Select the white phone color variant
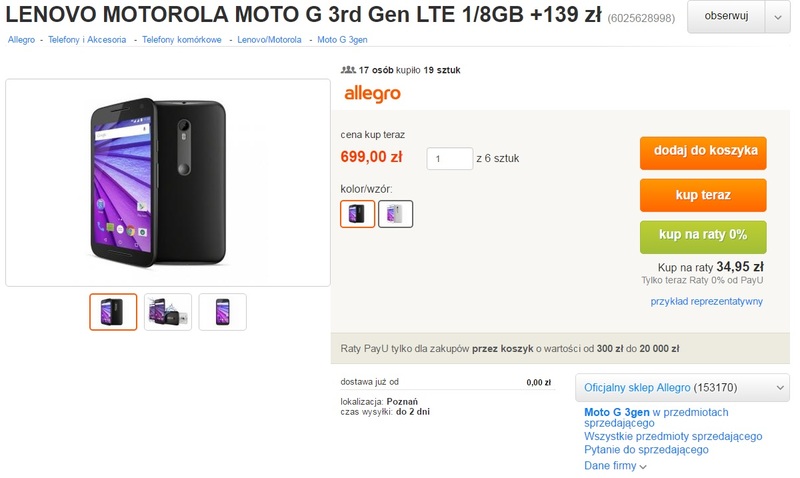 (x=395, y=213)
